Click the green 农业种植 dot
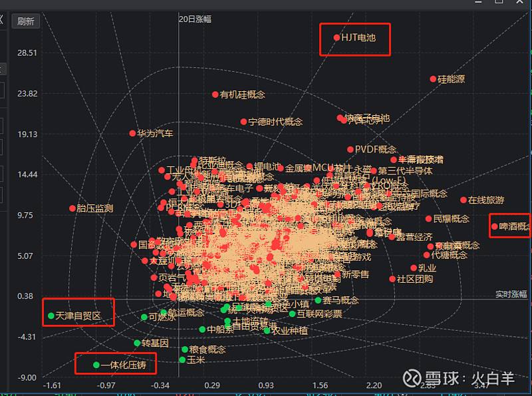The image size is (532, 396). [x=267, y=330]
